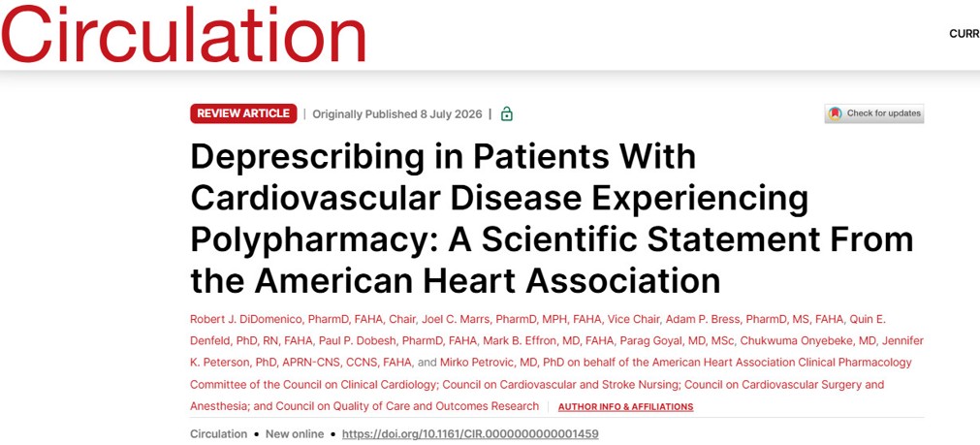Click the Circulation journal name below authors

[x=219, y=433]
